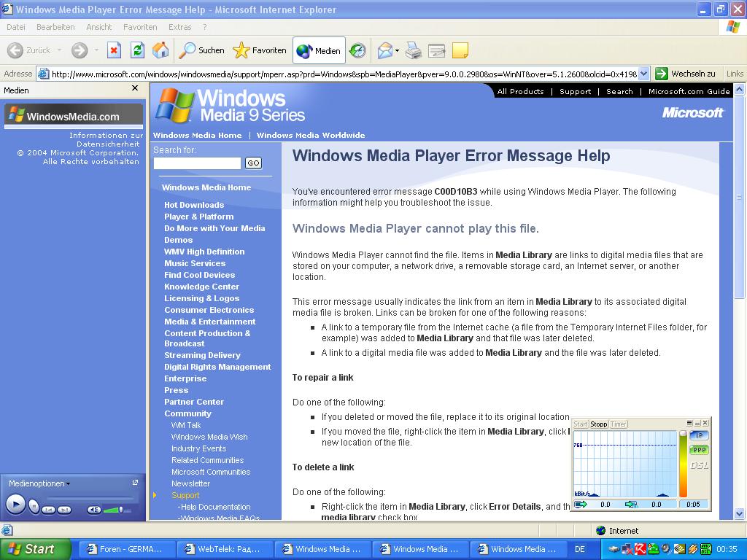Open Digital Rights Management link

click(217, 367)
